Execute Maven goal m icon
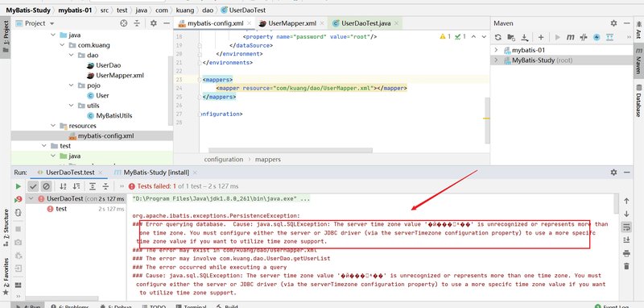The image size is (644, 308). tap(570, 37)
